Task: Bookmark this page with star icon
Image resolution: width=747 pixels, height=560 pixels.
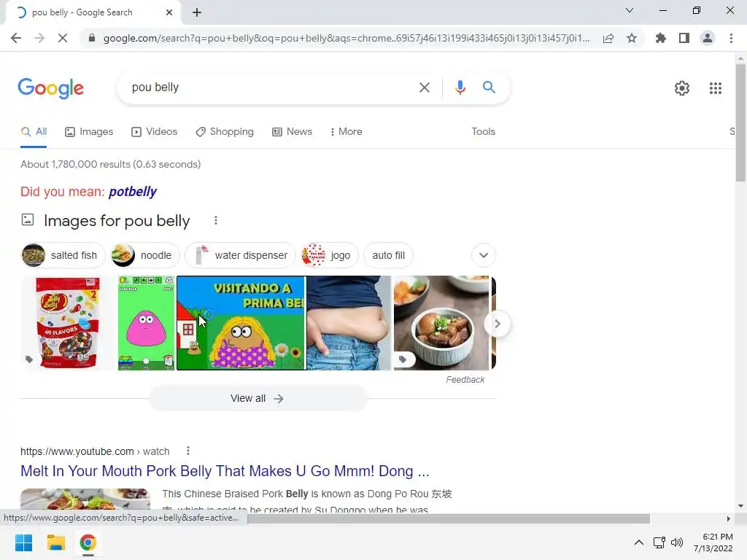Action: pyautogui.click(x=632, y=38)
